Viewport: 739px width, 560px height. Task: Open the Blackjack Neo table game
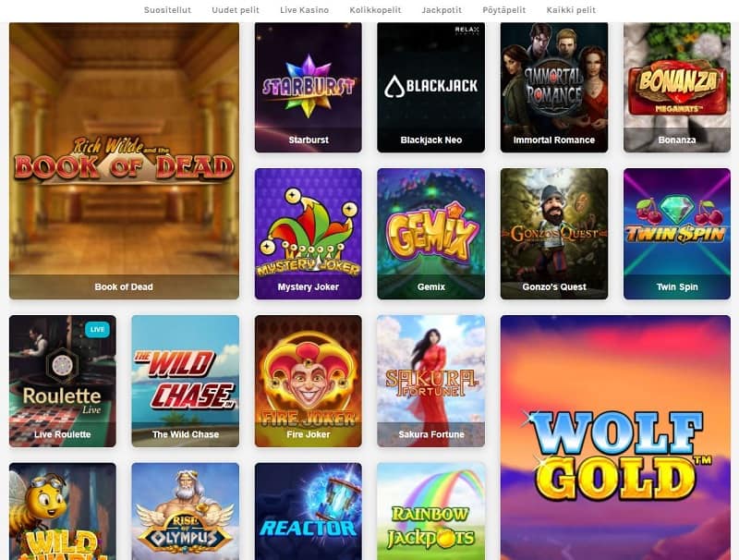430,87
